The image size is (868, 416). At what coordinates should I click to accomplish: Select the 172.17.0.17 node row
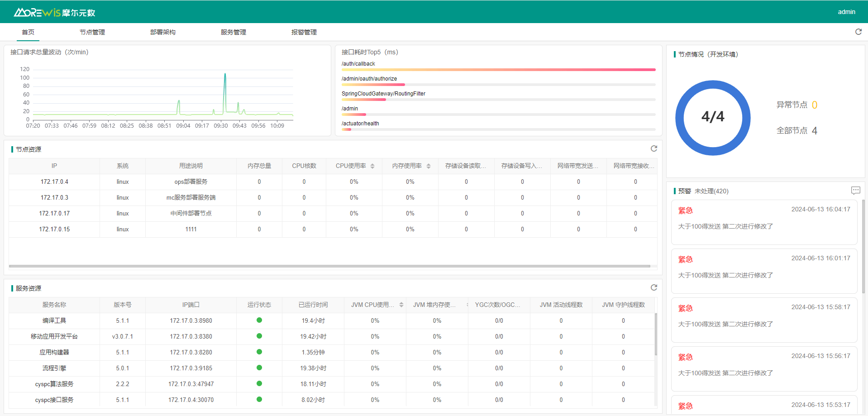54,213
